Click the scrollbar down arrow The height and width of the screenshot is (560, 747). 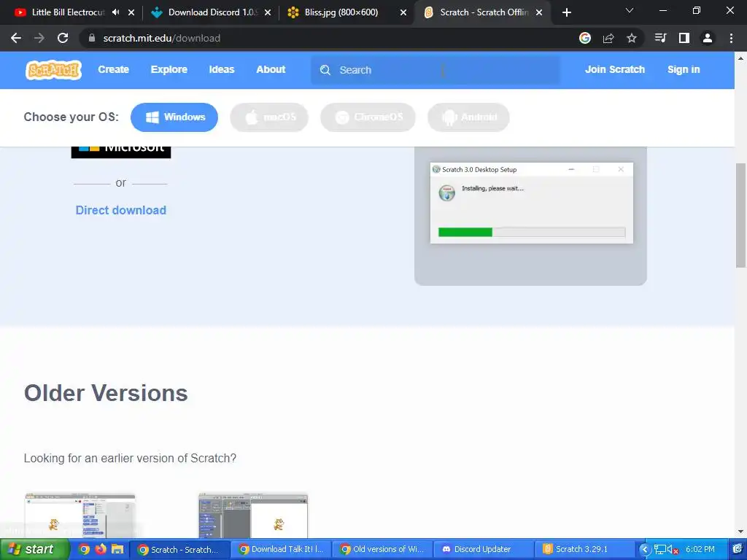point(741,532)
